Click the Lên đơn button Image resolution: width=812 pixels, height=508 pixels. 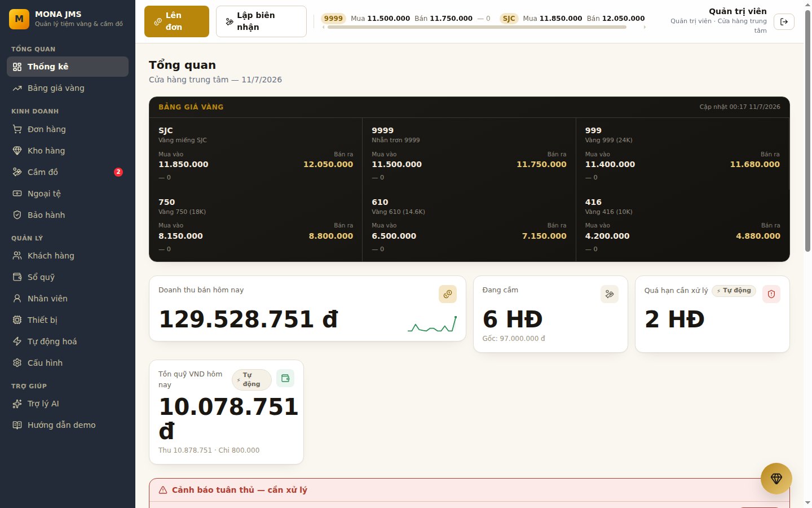176,21
